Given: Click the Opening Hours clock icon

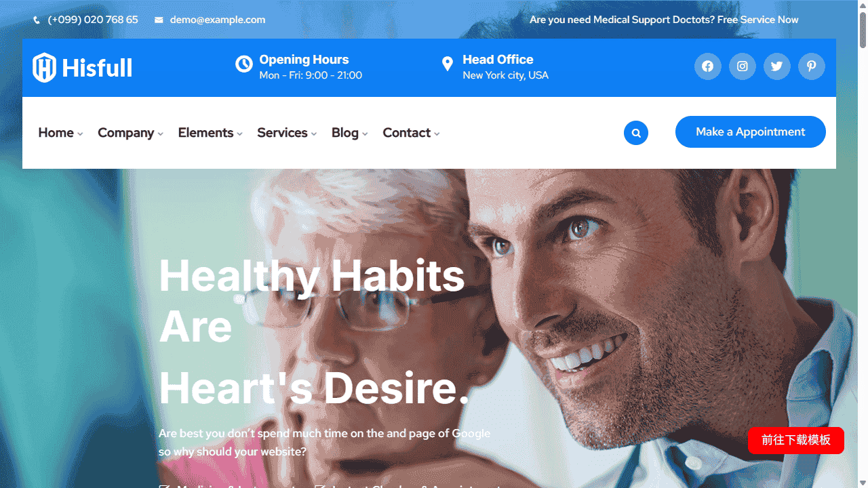Looking at the screenshot, I should pyautogui.click(x=244, y=64).
